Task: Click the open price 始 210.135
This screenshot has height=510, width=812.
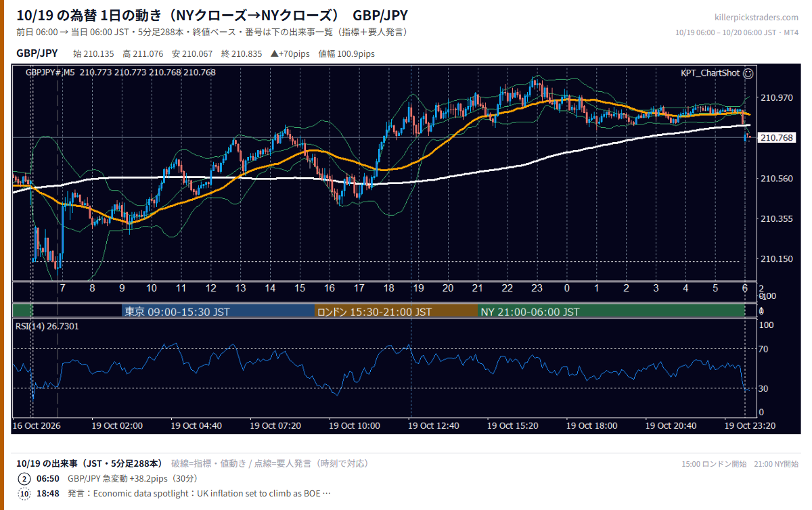Action: 94,54
